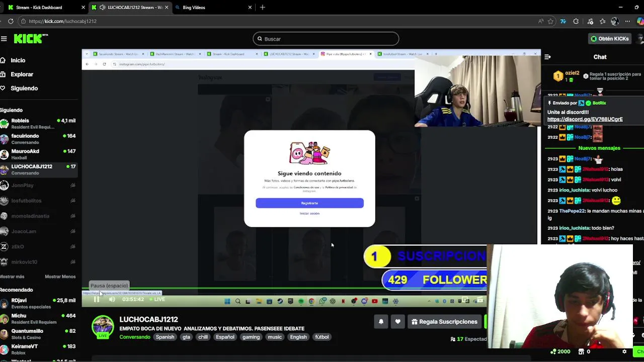Open the zEkO channel
Screen dimensions: 644x362
[39, 247]
